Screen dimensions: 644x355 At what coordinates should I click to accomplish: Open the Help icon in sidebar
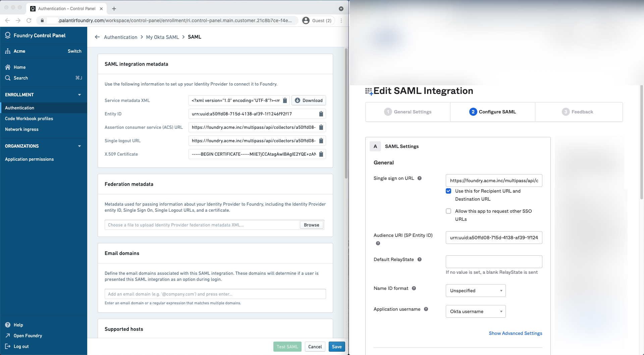point(8,325)
